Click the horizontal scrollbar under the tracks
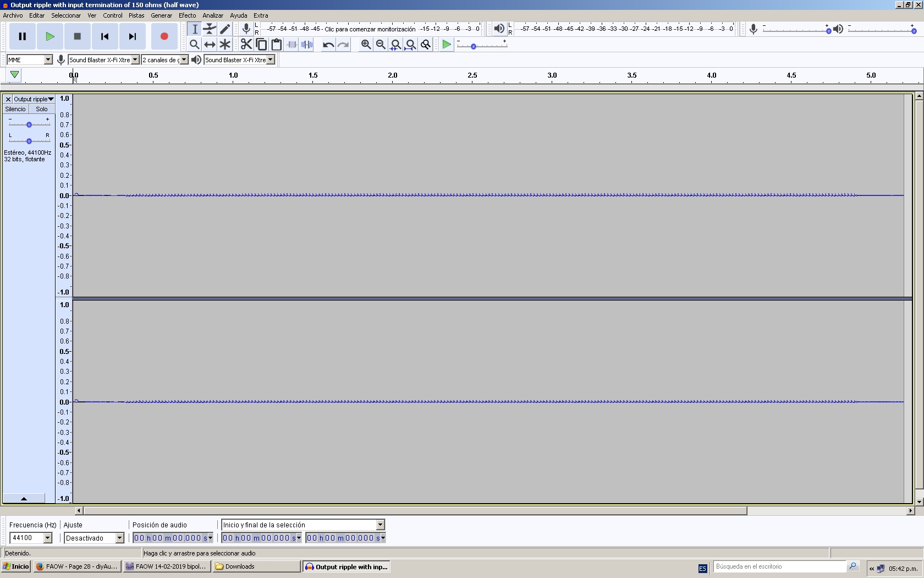The width and height of the screenshot is (924, 578). click(415, 511)
